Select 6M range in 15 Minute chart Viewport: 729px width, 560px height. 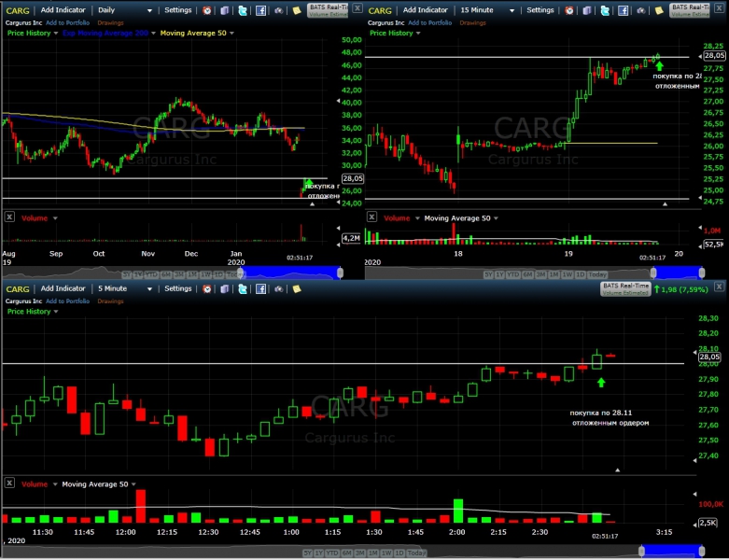(527, 274)
